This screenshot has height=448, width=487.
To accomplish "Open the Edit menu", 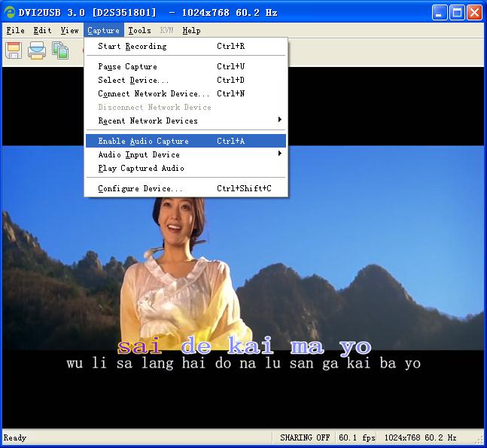I will point(43,31).
